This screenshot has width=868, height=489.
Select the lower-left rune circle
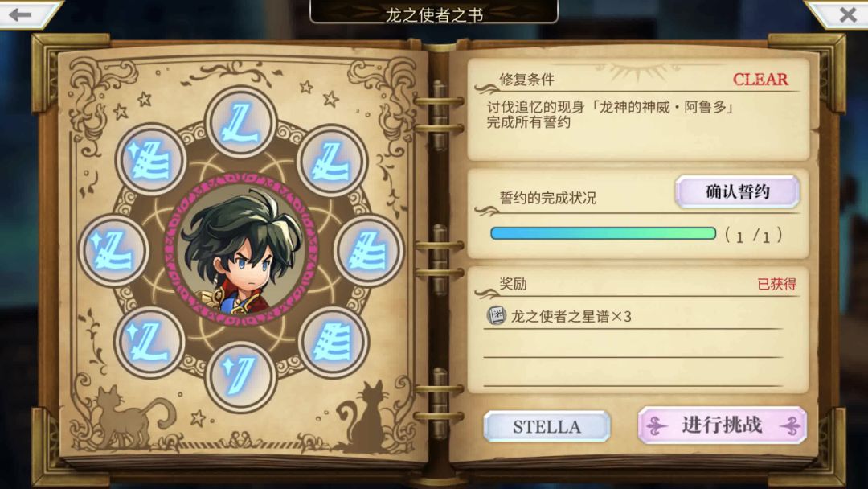(x=149, y=342)
